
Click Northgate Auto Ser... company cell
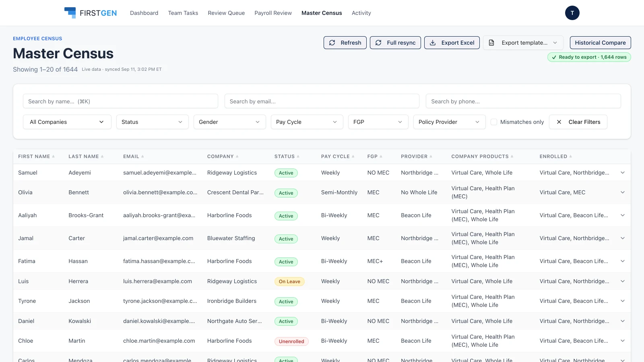[235, 321]
